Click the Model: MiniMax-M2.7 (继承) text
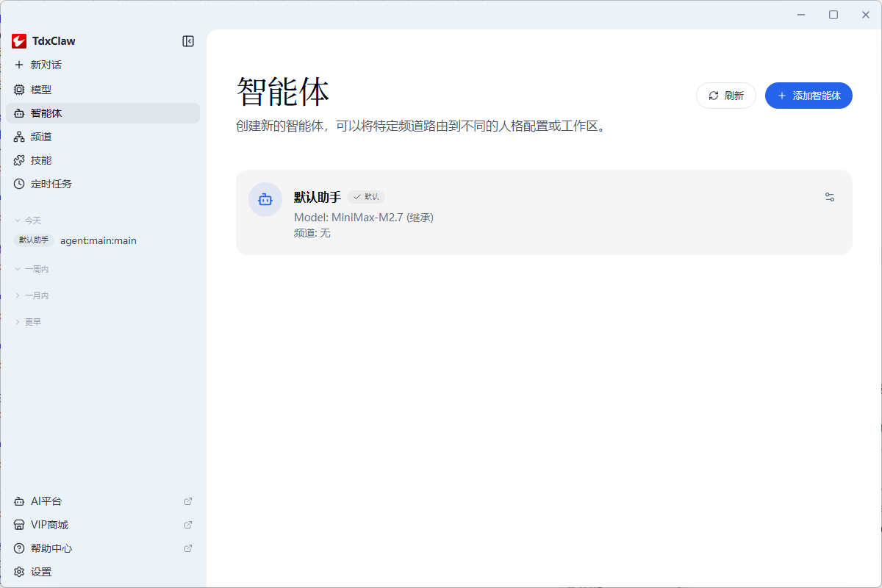882x588 pixels. [x=364, y=218]
